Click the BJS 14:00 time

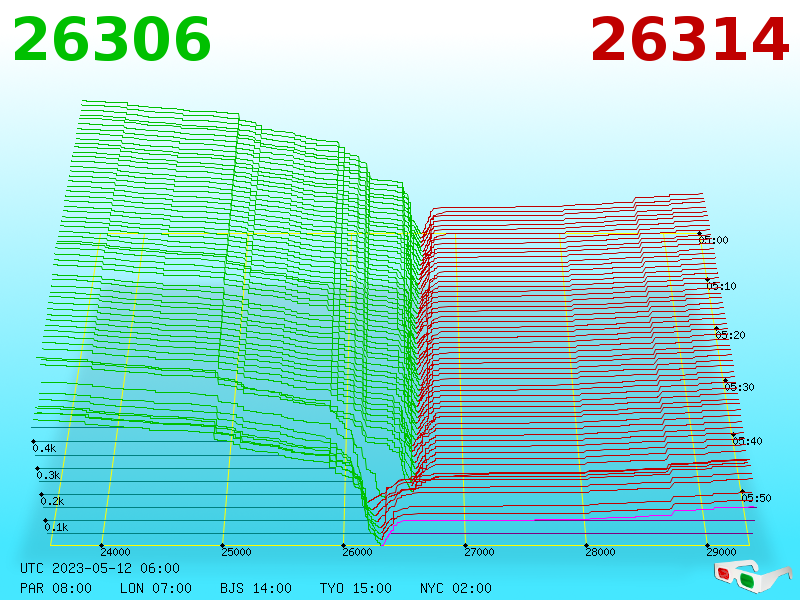[x=256, y=588]
